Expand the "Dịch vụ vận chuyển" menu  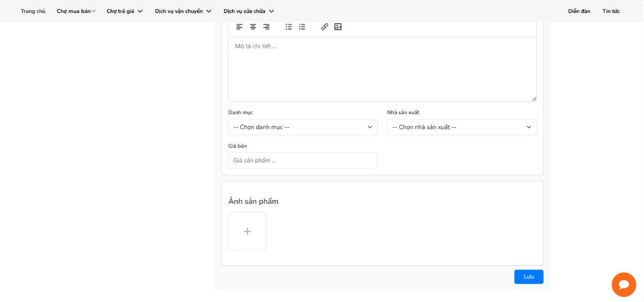pos(183,11)
